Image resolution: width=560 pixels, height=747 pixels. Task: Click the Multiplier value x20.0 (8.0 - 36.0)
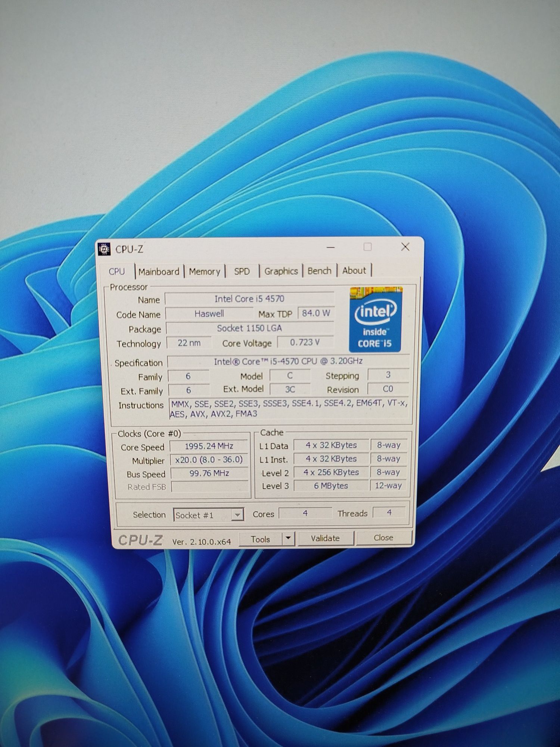click(209, 459)
